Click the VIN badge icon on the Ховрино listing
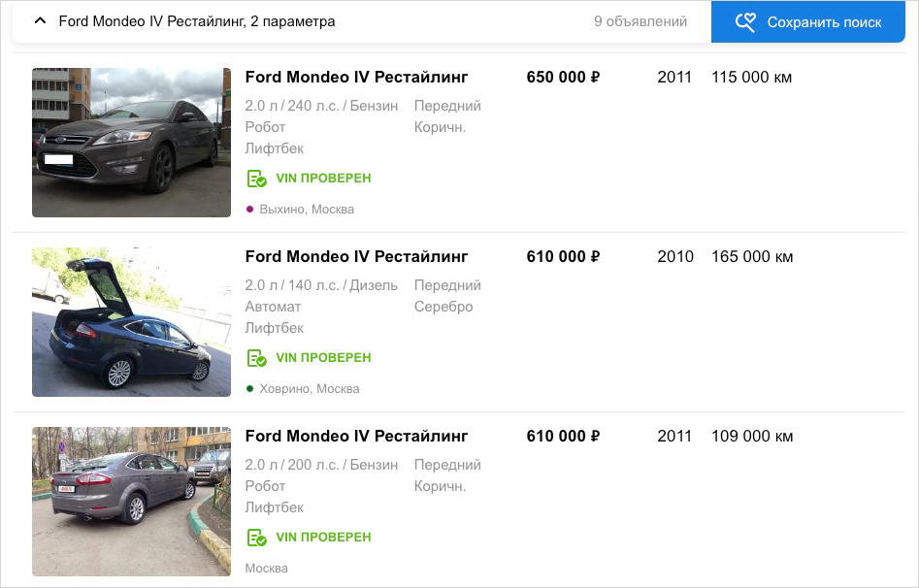This screenshot has height=588, width=919. coord(257,357)
